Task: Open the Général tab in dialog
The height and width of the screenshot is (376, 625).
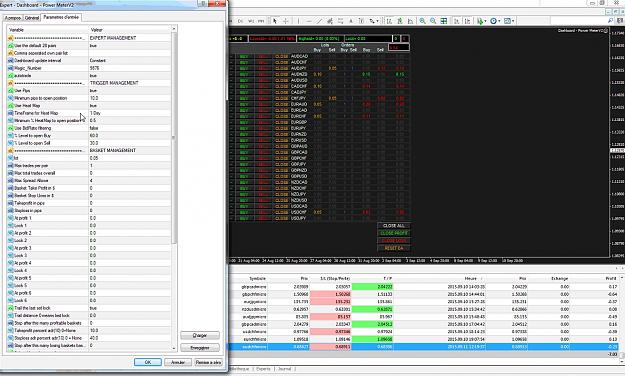Action: [31, 18]
